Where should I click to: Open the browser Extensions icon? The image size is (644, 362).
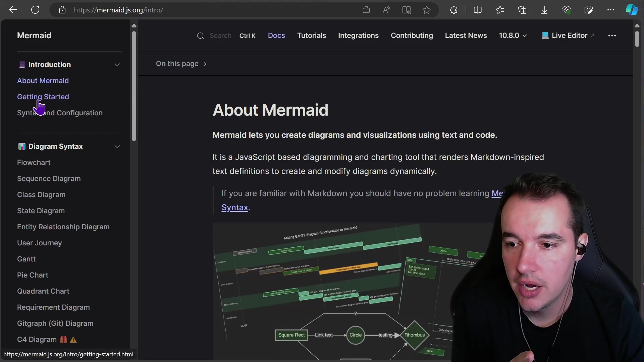point(453,10)
